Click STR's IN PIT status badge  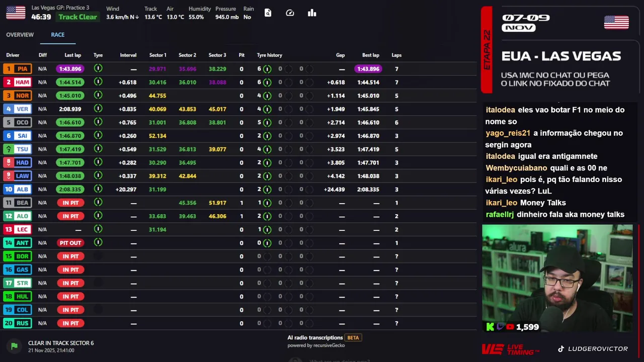pyautogui.click(x=70, y=283)
